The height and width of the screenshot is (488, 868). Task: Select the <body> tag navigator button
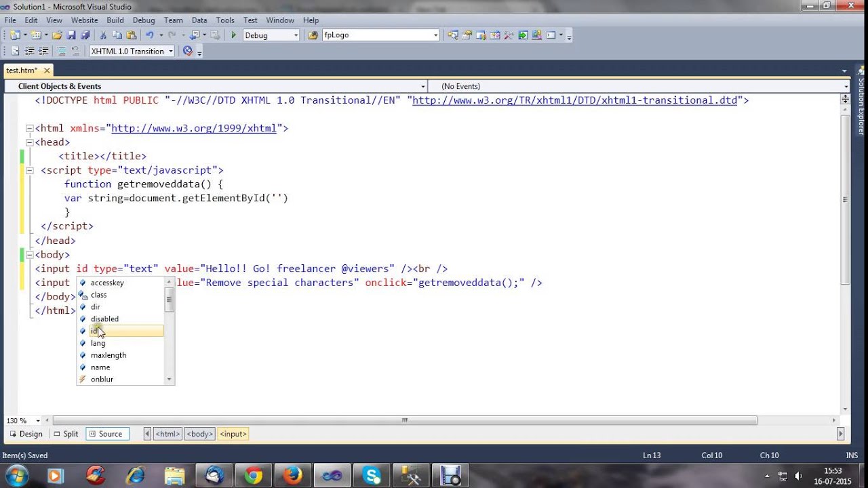click(x=200, y=434)
